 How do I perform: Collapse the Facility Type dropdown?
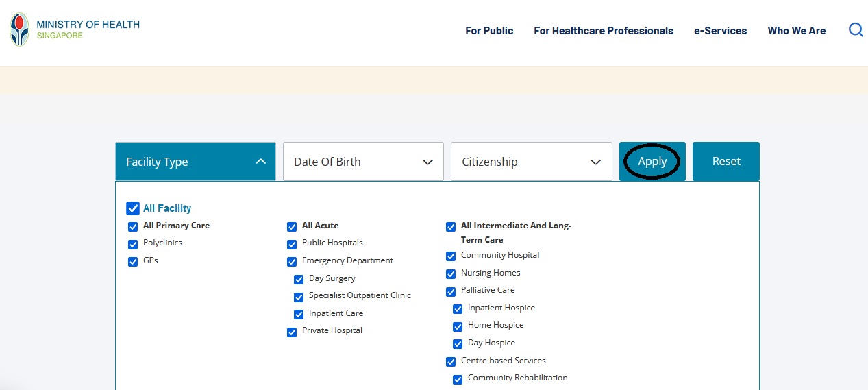195,162
